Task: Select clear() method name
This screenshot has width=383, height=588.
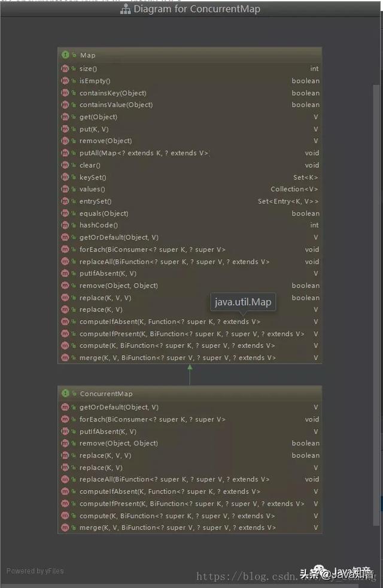Action: [90, 165]
